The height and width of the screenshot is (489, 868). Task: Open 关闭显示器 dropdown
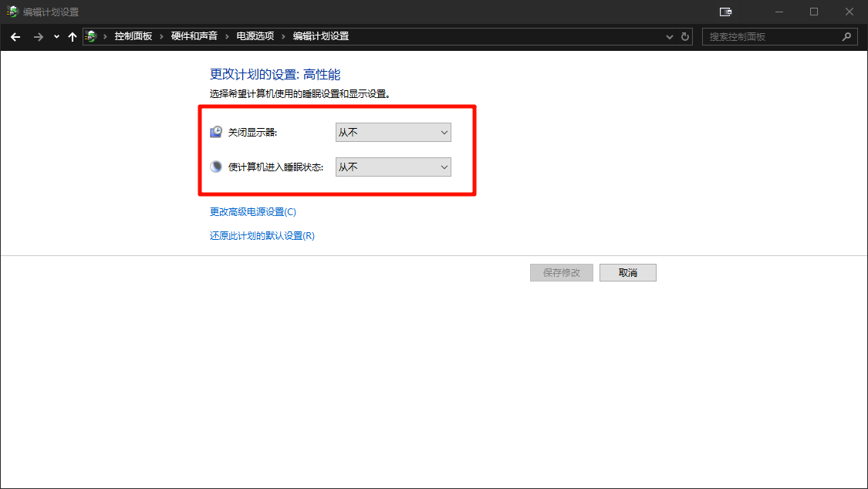coord(393,132)
